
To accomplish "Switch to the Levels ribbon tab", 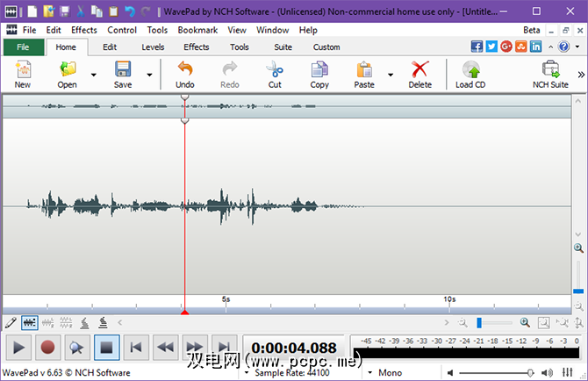I will 153,47.
